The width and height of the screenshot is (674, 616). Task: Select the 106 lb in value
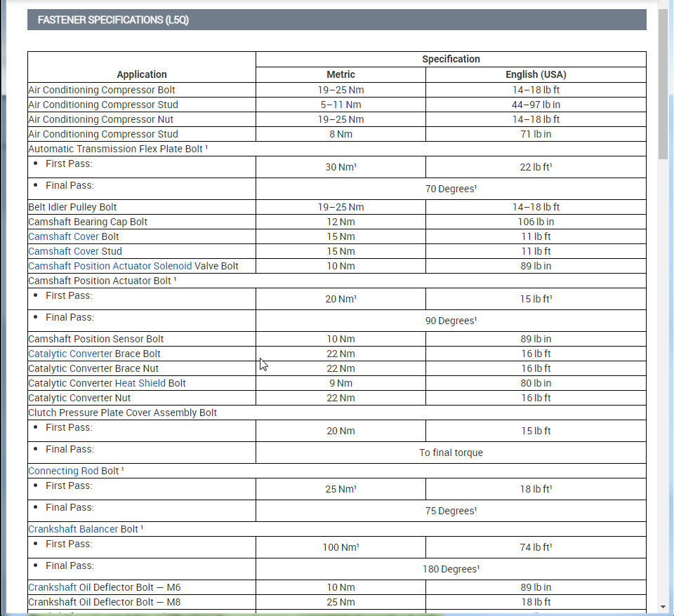[536, 222]
